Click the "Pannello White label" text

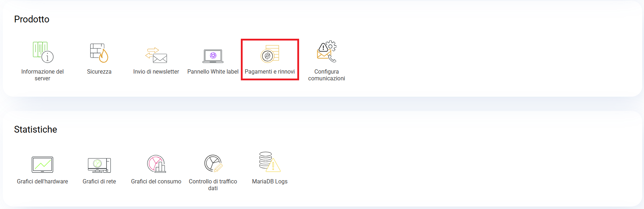(x=213, y=72)
